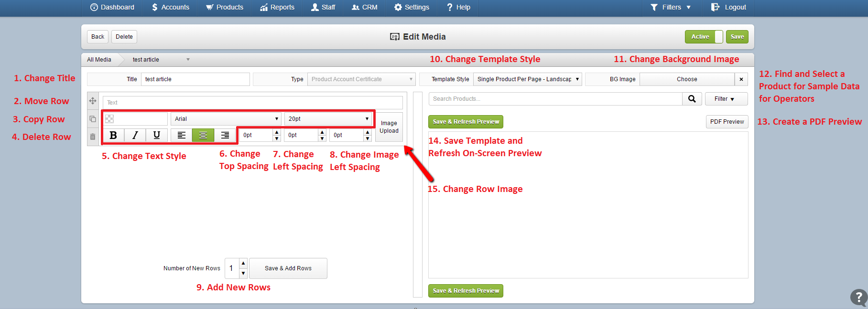868x309 pixels.
Task: Align the row text right
Action: pos(225,135)
